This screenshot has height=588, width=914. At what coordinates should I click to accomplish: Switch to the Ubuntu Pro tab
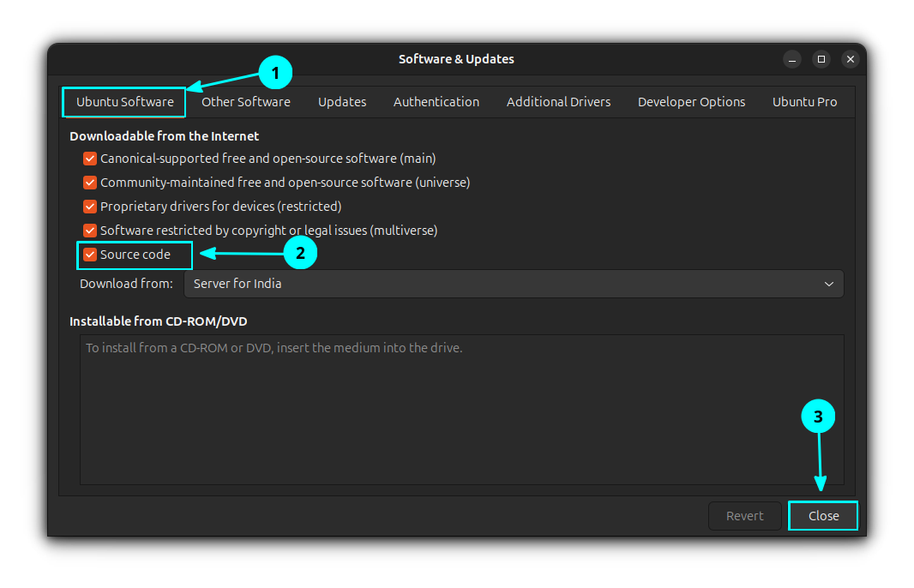tap(803, 101)
